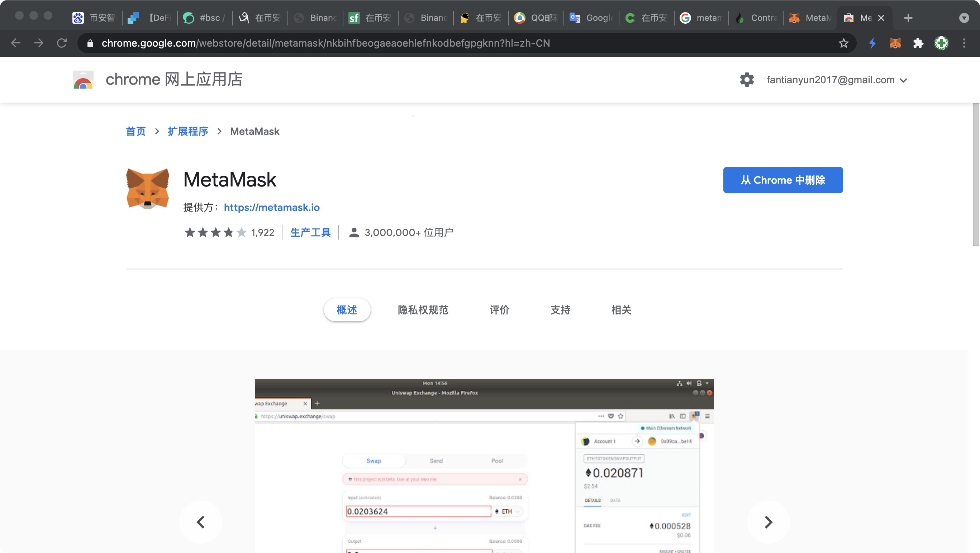Click the 扩展程序 breadcrumb link
980x553 pixels.
click(x=188, y=131)
